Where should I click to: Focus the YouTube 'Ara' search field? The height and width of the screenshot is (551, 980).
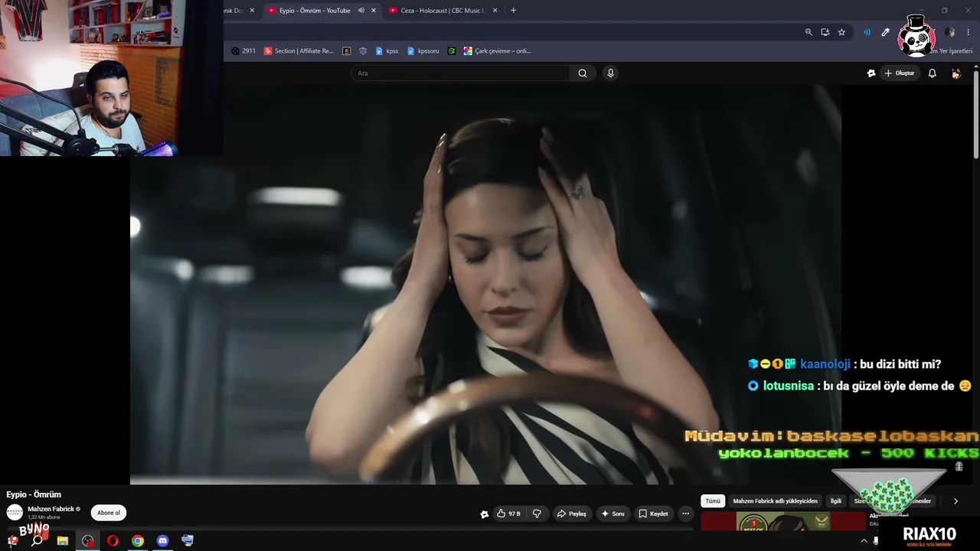coord(459,73)
